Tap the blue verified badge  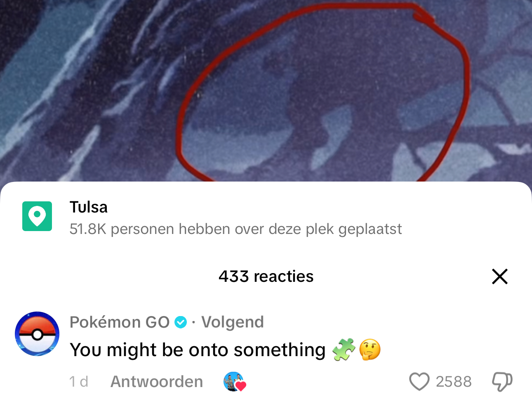tap(181, 322)
